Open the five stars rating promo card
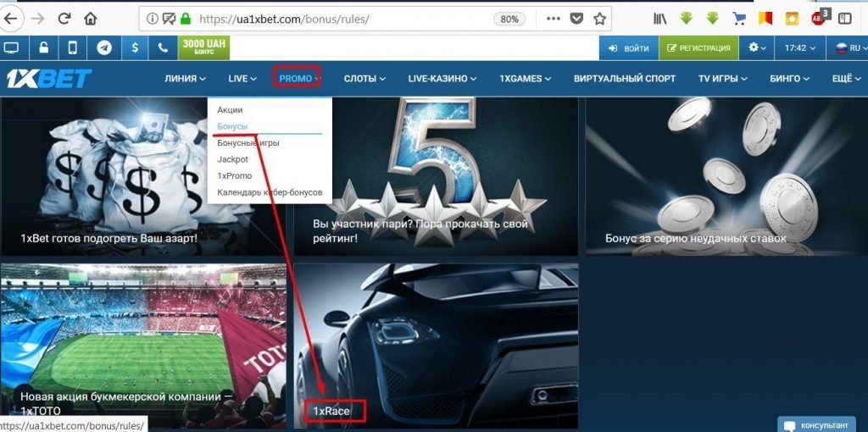Image resolution: width=868 pixels, height=432 pixels. pos(436,176)
